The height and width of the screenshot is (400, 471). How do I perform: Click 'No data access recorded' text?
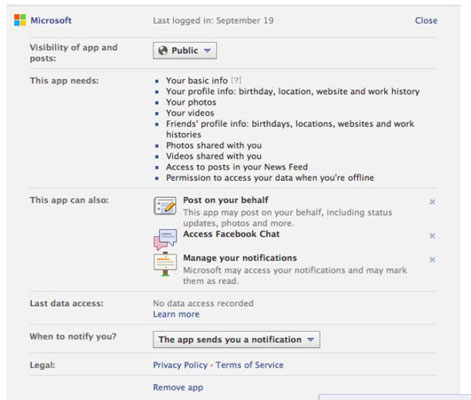click(203, 303)
